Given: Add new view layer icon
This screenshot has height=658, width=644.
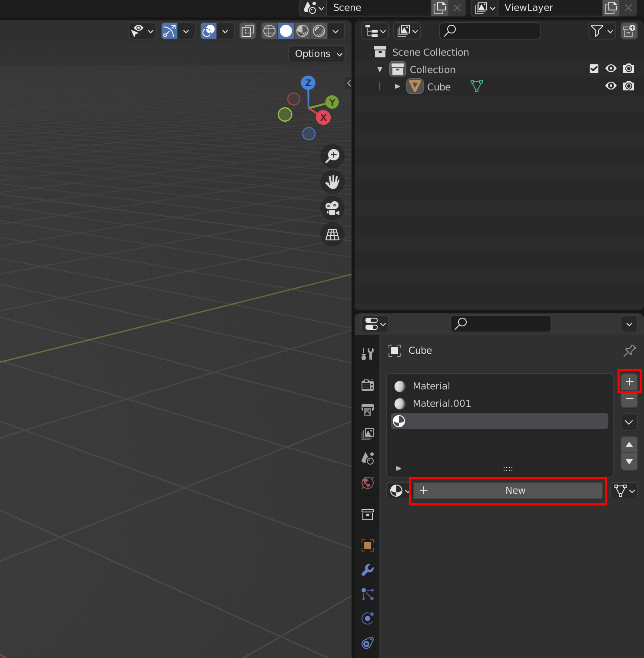Looking at the screenshot, I should pos(611,7).
